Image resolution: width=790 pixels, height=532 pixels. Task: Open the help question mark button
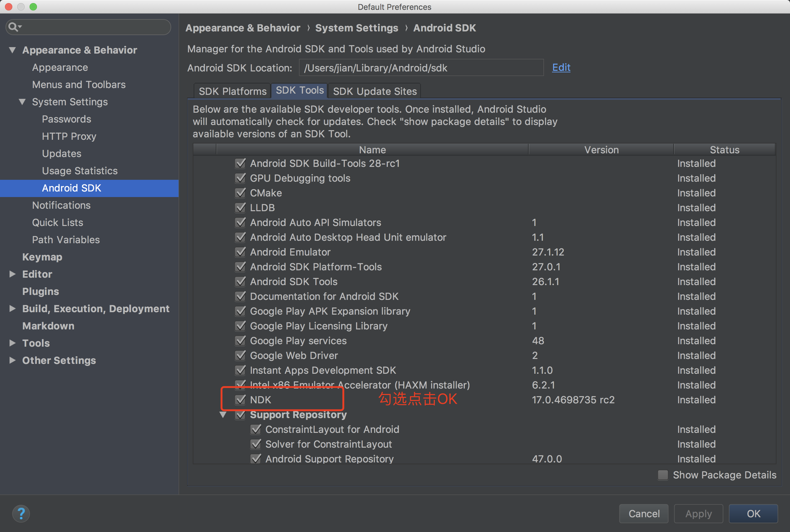point(21,513)
